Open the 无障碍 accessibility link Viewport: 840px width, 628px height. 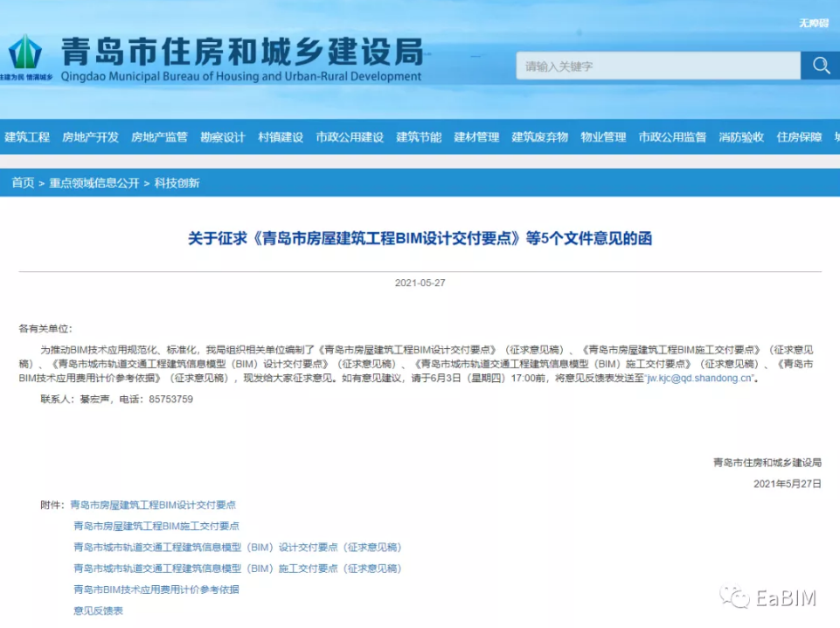(x=813, y=23)
